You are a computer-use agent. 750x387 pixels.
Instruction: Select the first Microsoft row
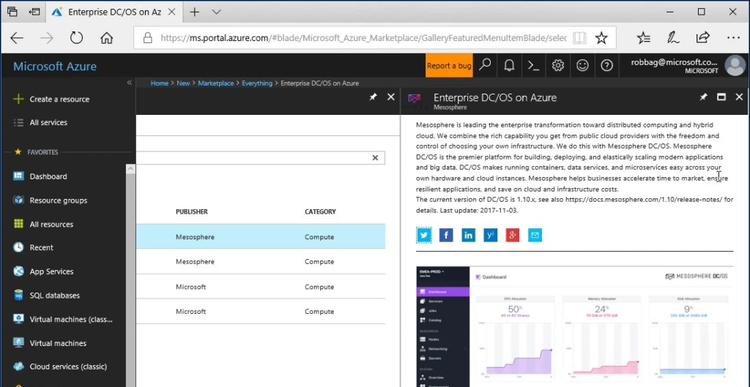click(261, 287)
